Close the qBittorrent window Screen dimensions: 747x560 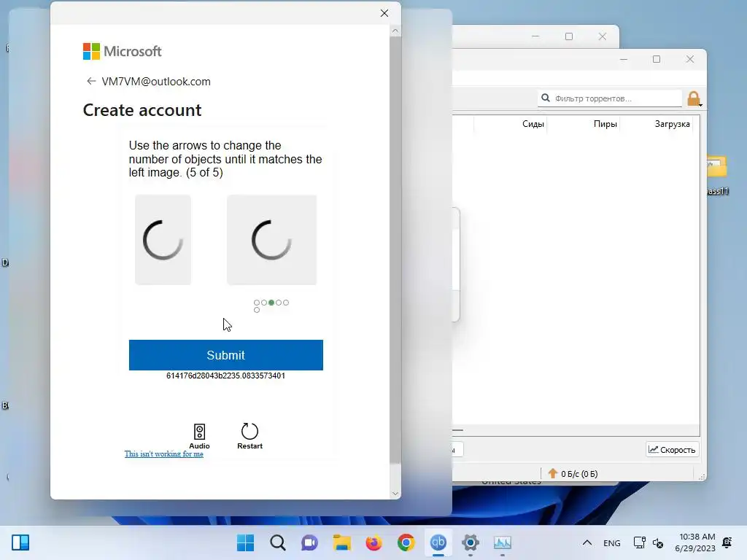pyautogui.click(x=690, y=59)
